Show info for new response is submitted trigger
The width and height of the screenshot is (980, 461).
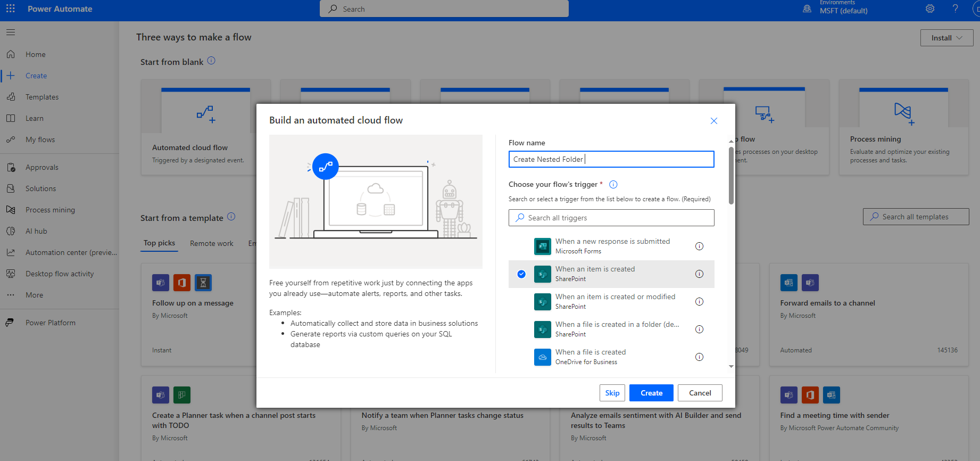[x=699, y=246]
